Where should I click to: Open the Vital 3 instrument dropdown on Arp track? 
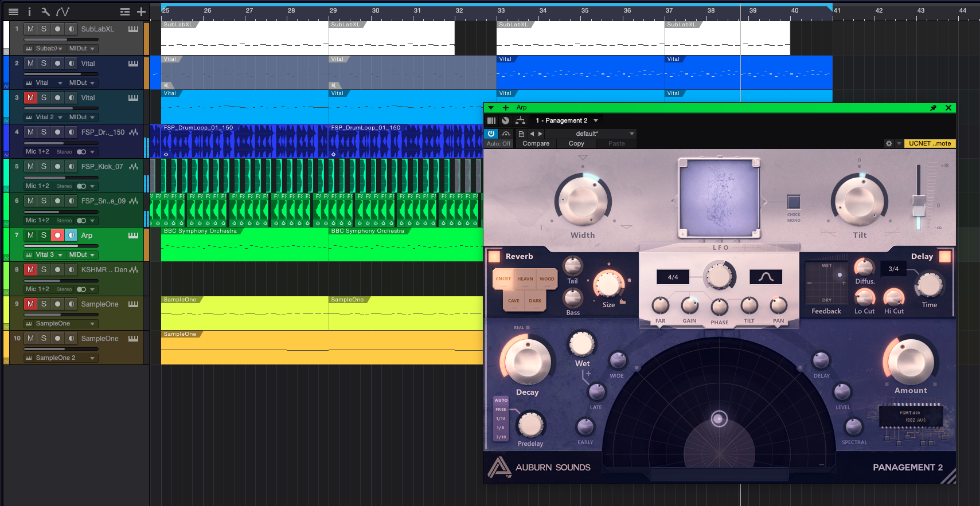[44, 255]
